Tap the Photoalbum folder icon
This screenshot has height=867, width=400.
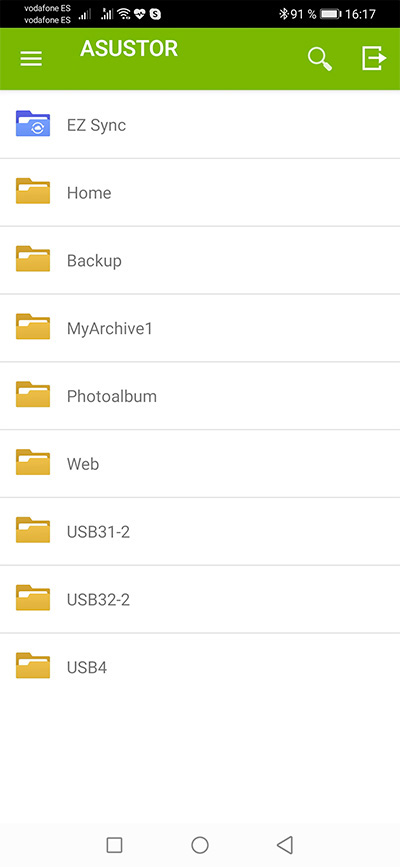coord(33,395)
